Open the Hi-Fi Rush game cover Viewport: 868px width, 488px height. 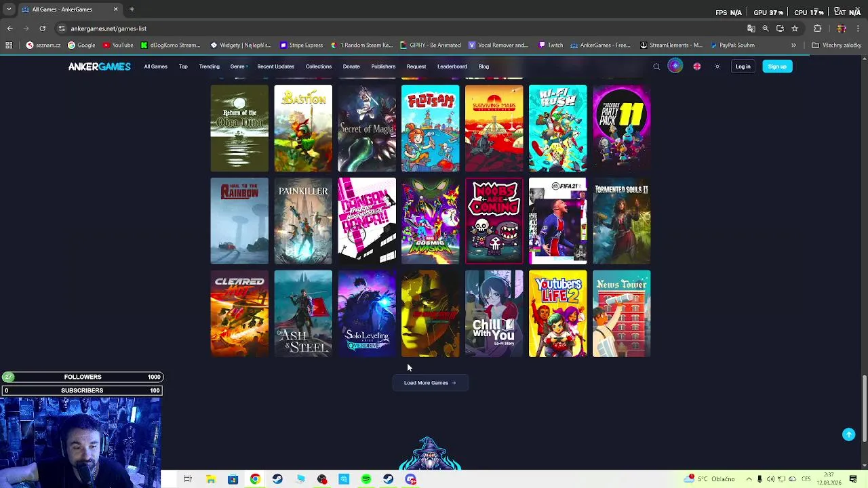point(558,128)
